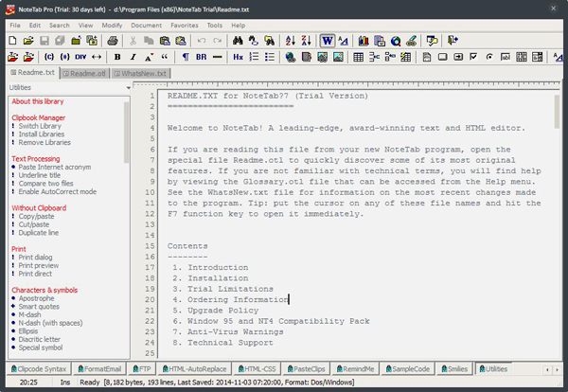Click the exit door icon

(x=453, y=41)
